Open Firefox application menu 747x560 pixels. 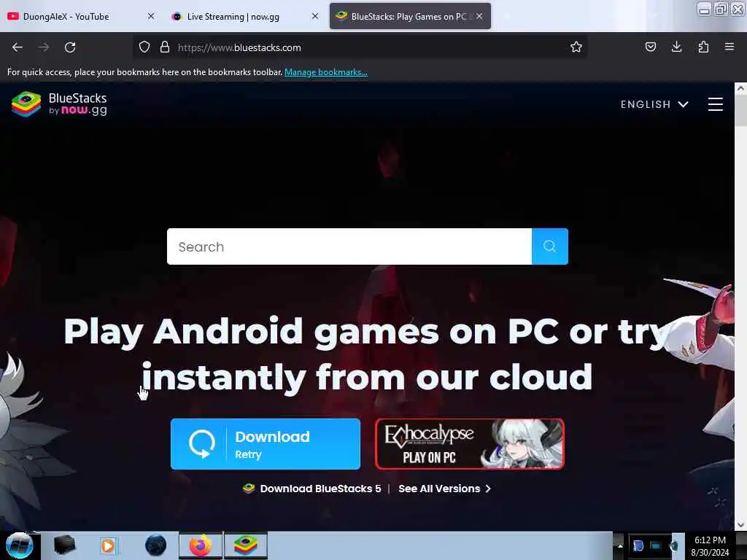(729, 47)
